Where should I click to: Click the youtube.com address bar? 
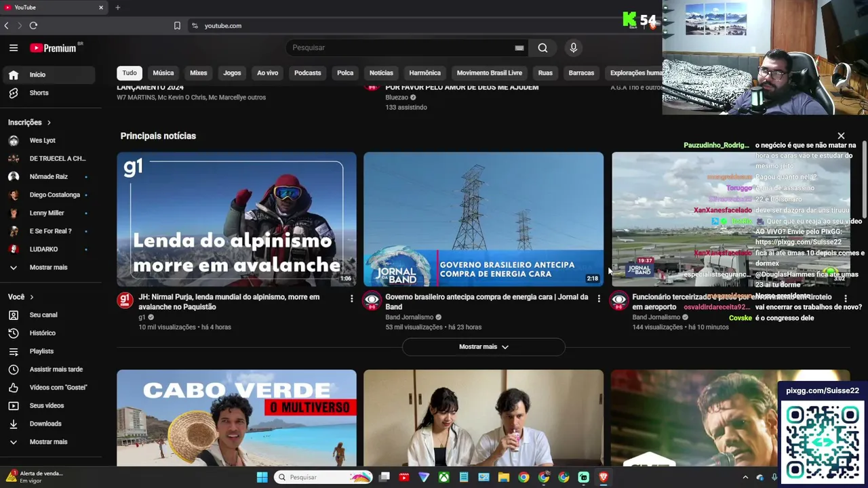pyautogui.click(x=223, y=26)
